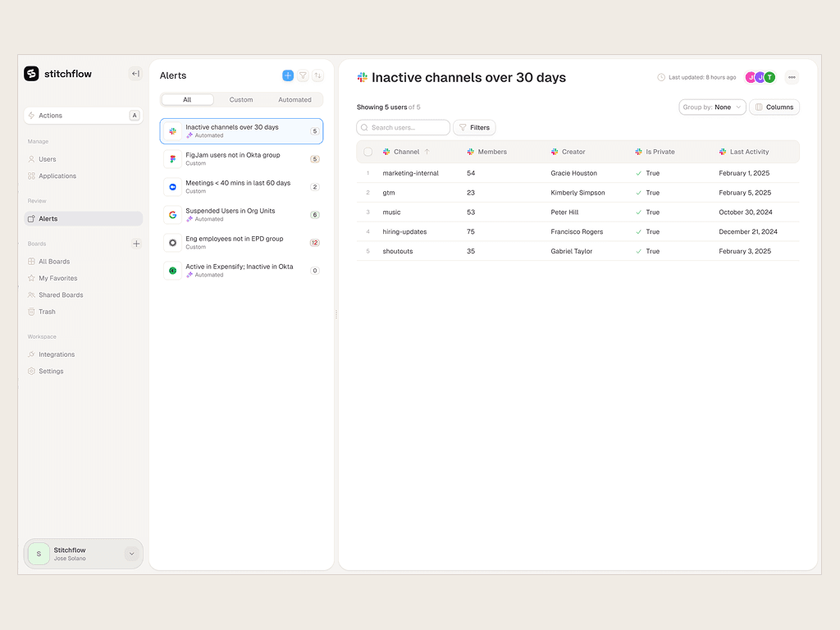Click into the Search users field
840x630 pixels.
point(403,127)
